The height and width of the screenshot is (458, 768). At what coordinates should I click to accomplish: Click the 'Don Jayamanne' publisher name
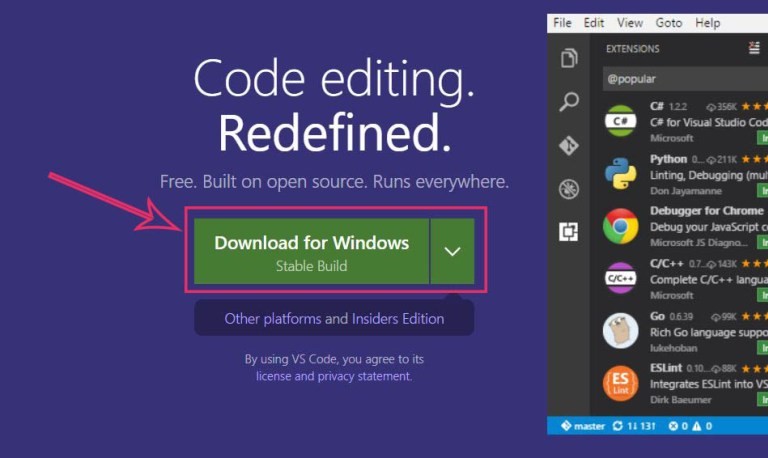coord(686,191)
